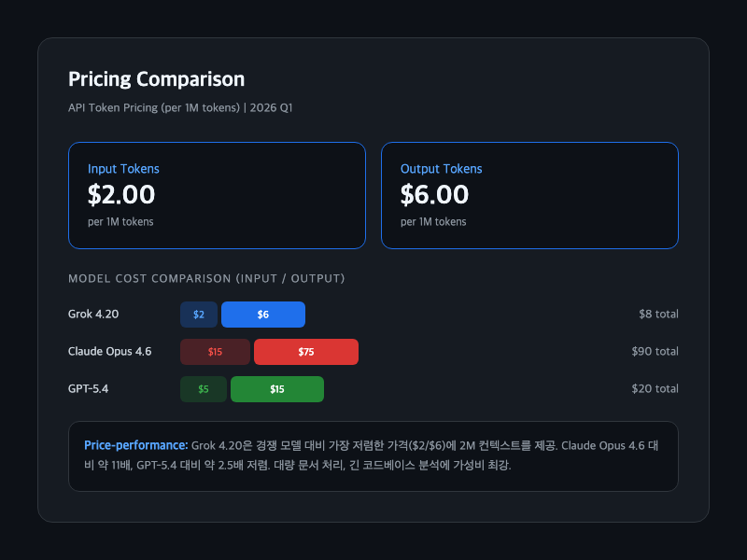Select the GPT-5.4 model label

point(89,389)
